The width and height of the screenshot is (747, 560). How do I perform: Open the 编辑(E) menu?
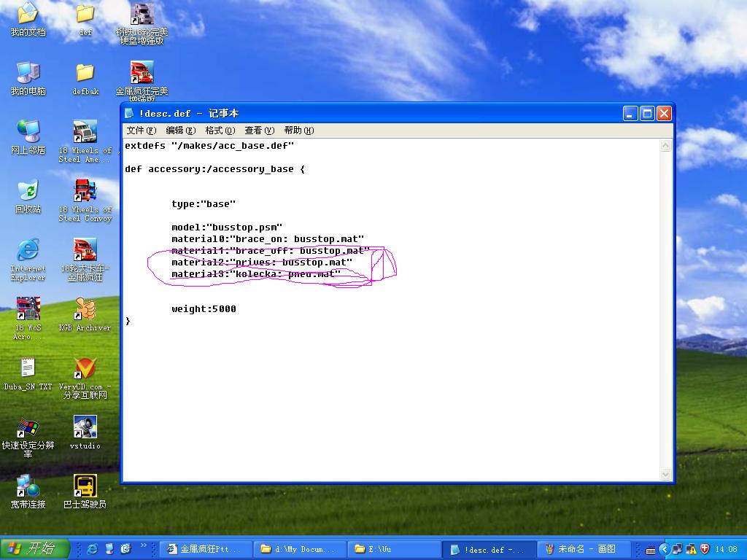[x=180, y=131]
